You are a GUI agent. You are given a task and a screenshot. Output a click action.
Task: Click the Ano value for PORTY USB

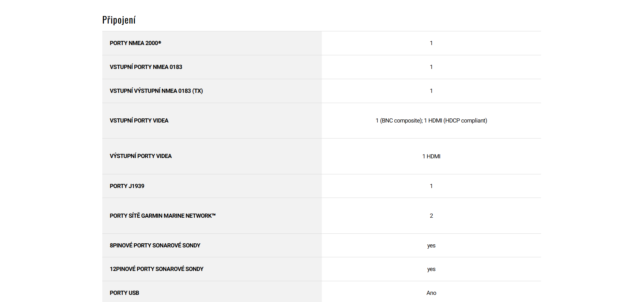pyautogui.click(x=431, y=293)
